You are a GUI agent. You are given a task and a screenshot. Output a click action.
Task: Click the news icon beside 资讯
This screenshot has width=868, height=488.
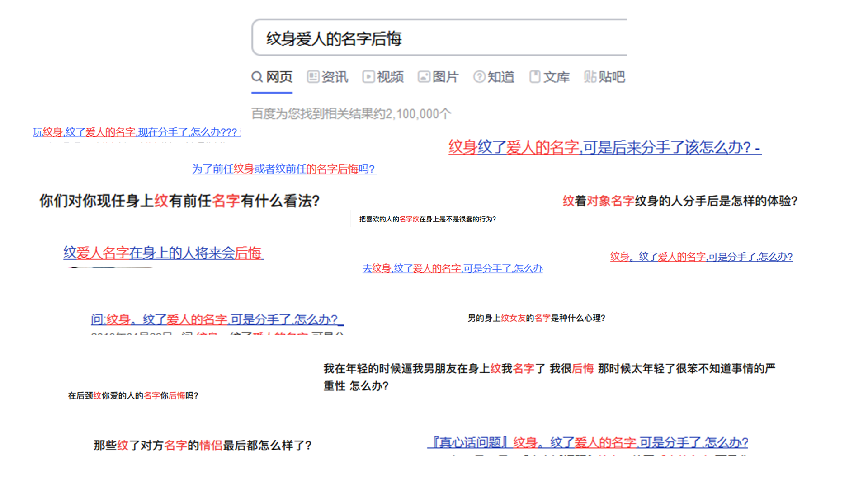313,76
